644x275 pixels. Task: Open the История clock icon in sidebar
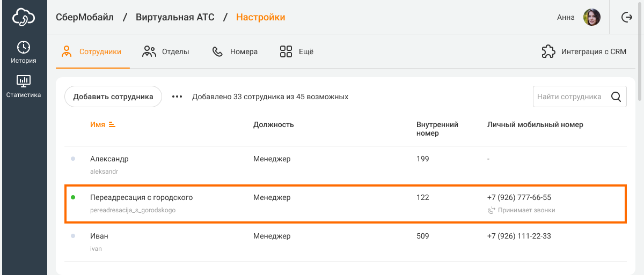[24, 47]
